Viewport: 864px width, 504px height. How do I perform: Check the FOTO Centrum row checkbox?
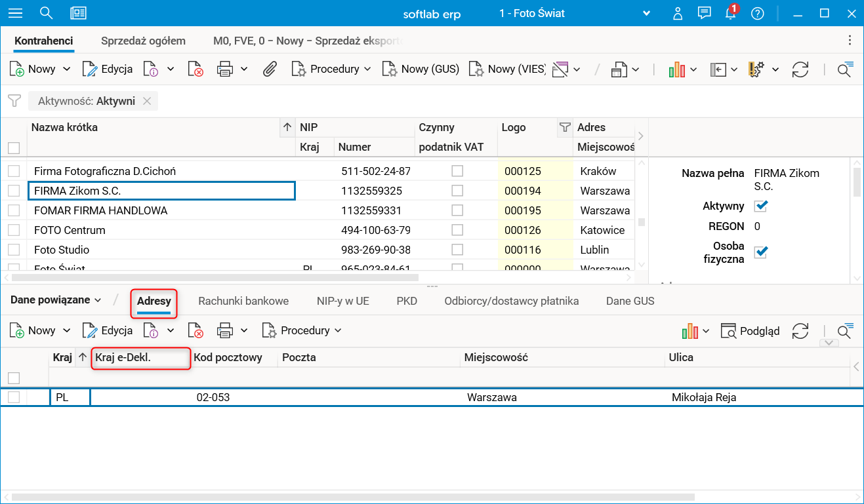[x=14, y=230]
